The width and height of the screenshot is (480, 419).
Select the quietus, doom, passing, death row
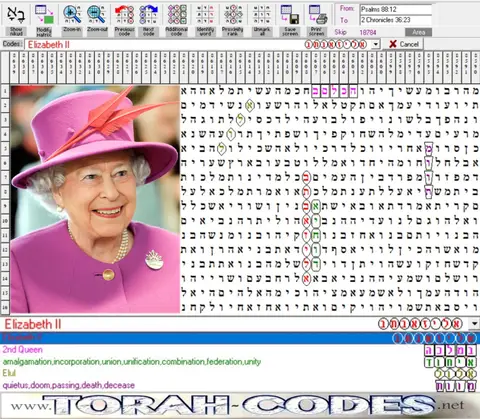point(240,385)
